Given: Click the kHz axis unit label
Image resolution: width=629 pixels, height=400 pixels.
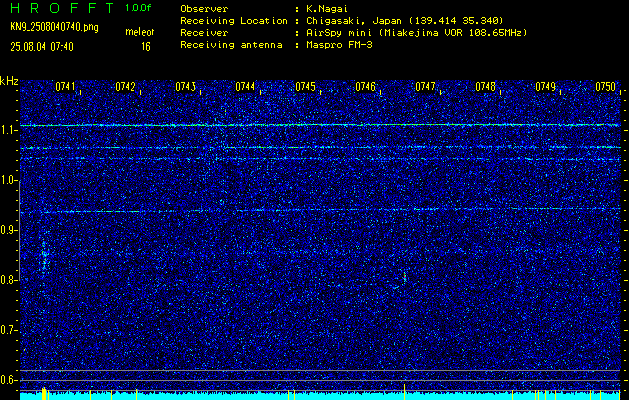Looking at the screenshot, I should 9,81.
